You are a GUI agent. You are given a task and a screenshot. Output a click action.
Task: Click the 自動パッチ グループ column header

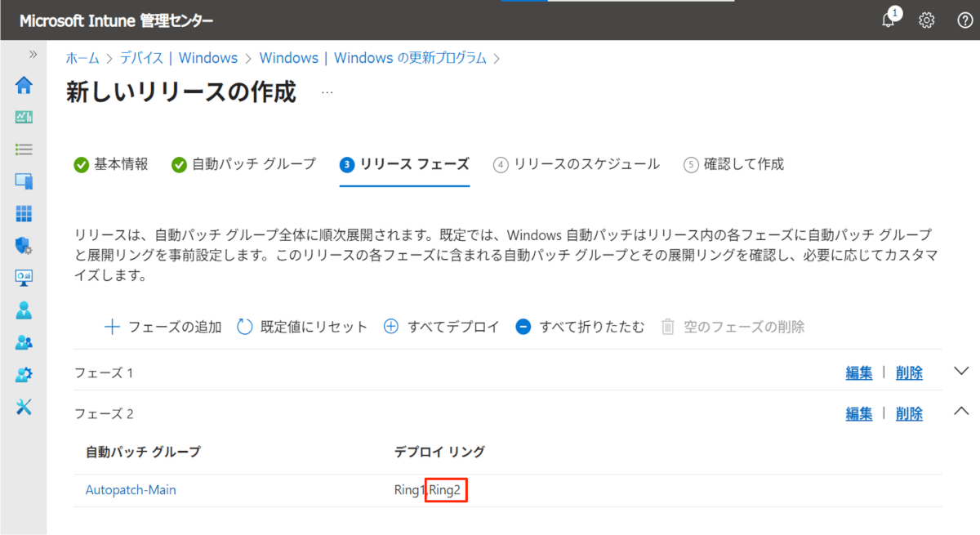[143, 452]
